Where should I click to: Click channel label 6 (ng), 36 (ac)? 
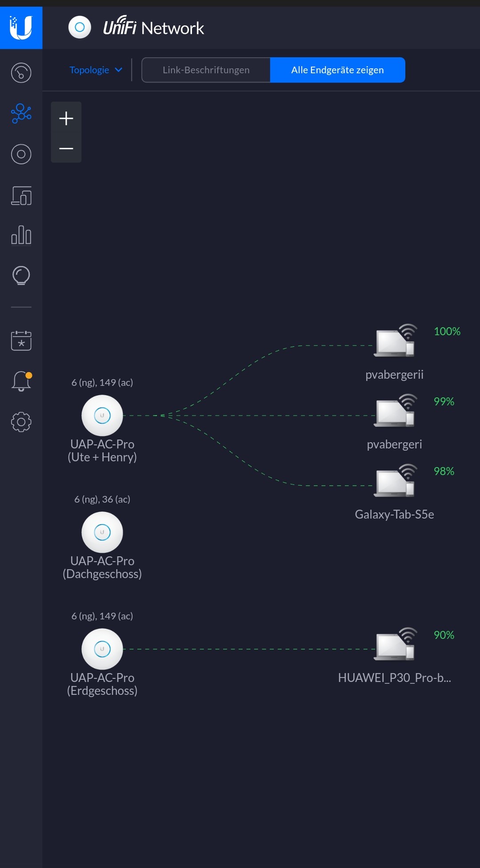click(102, 499)
